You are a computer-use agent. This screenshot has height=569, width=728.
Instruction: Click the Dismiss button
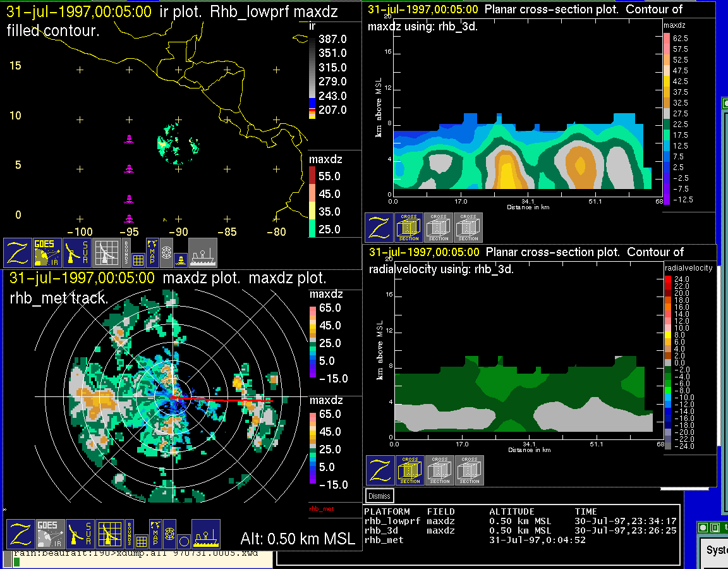click(379, 496)
